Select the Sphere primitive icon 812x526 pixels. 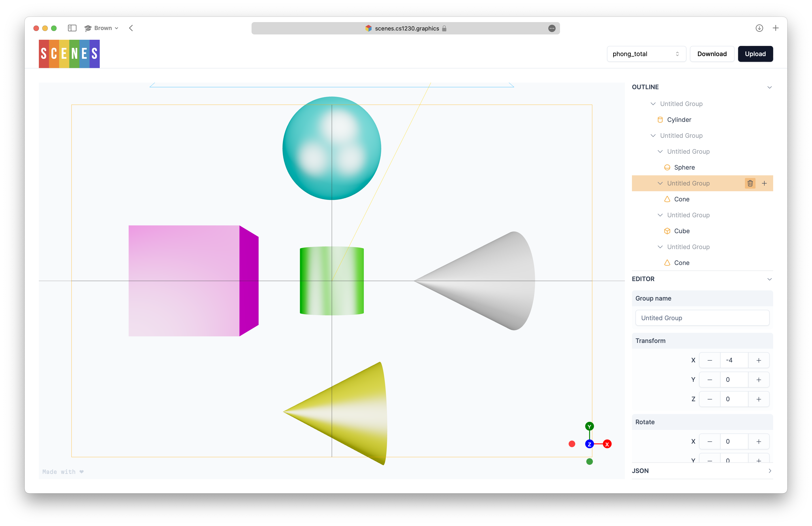[x=667, y=167]
